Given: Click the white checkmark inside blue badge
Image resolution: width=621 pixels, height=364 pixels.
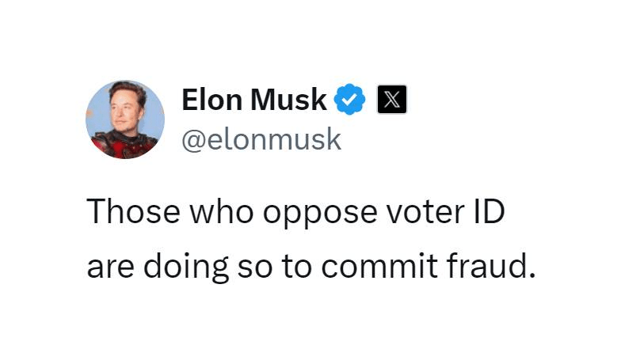Looking at the screenshot, I should click(x=349, y=100).
